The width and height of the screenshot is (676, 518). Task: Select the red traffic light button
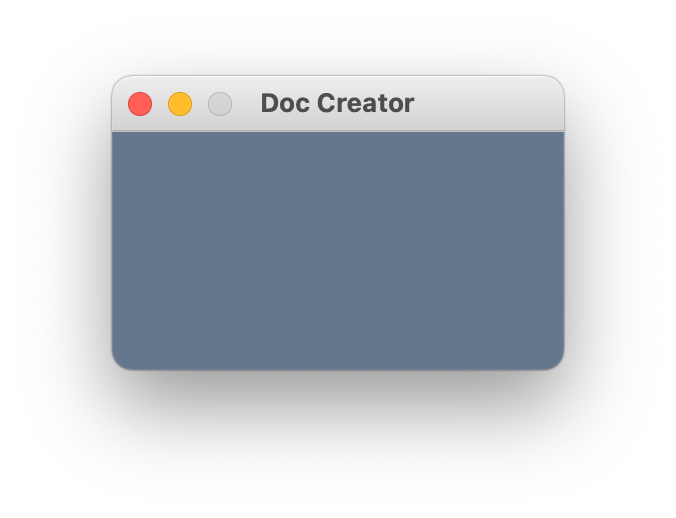140,104
